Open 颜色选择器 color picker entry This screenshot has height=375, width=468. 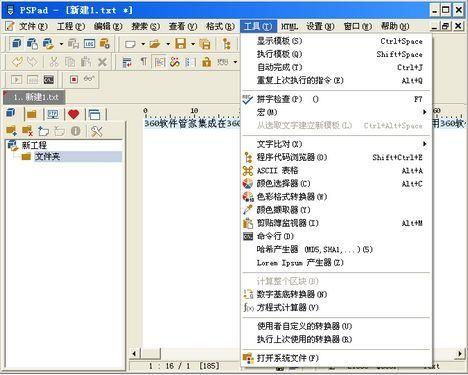336,184
